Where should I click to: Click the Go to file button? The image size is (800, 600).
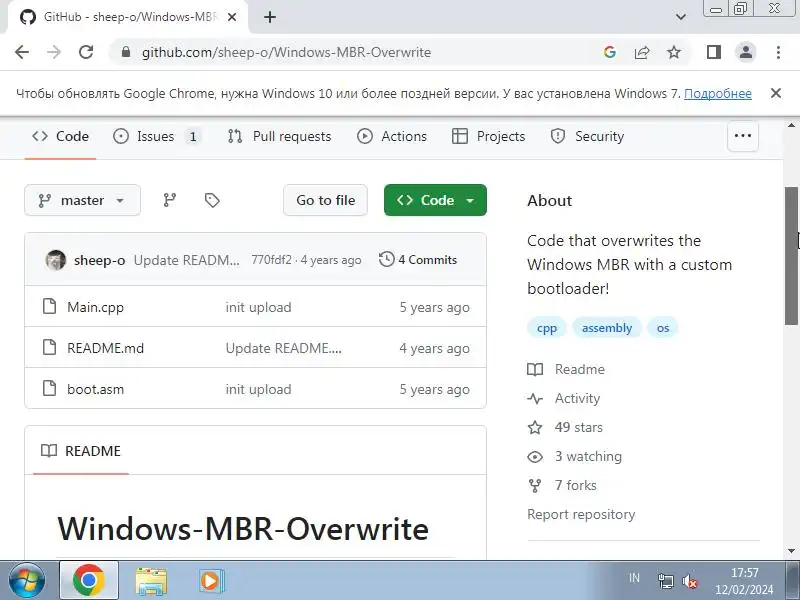coord(325,200)
